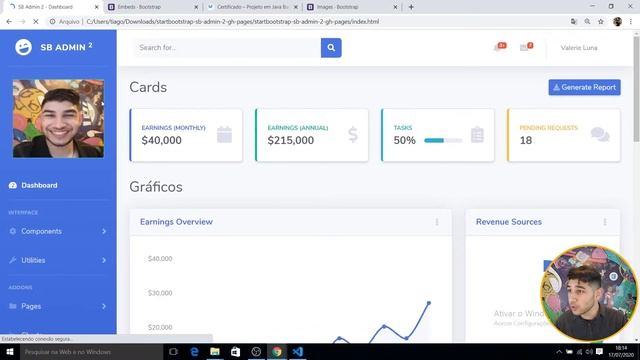
Task: Click the Search for... input field
Action: (x=227, y=48)
